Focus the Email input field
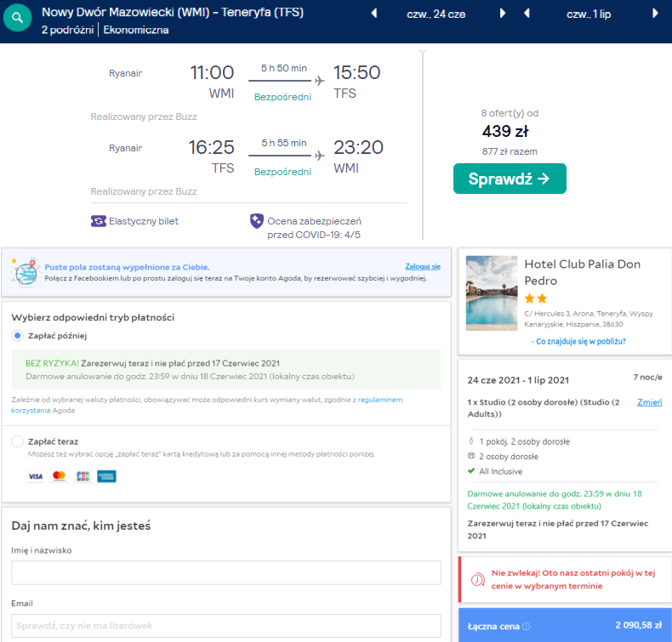This screenshot has width=672, height=642. [226, 626]
